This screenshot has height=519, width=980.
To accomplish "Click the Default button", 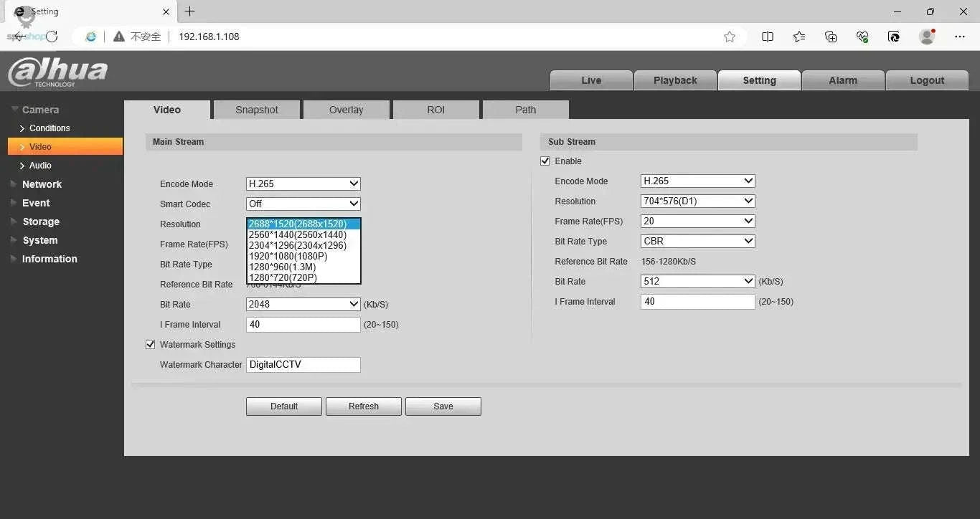I will (284, 406).
